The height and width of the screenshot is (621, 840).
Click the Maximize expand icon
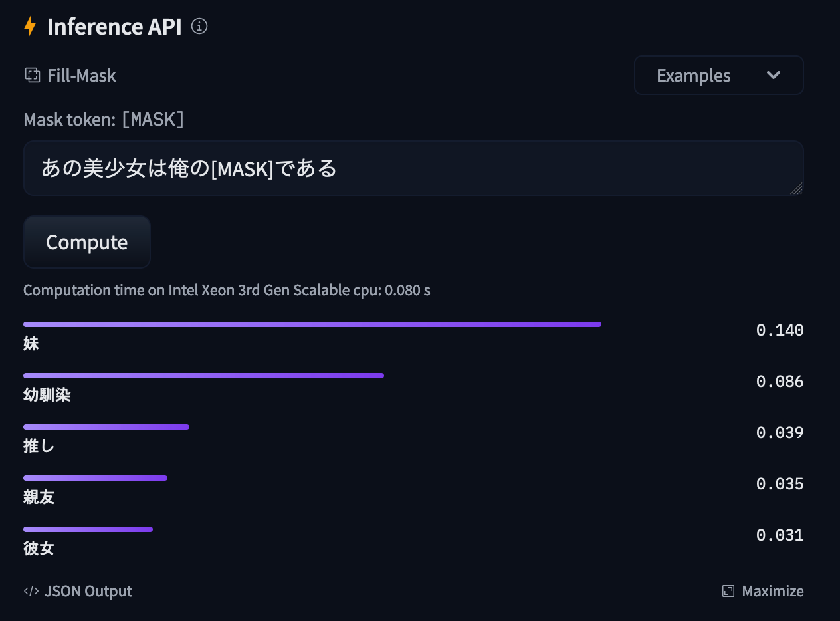(728, 591)
